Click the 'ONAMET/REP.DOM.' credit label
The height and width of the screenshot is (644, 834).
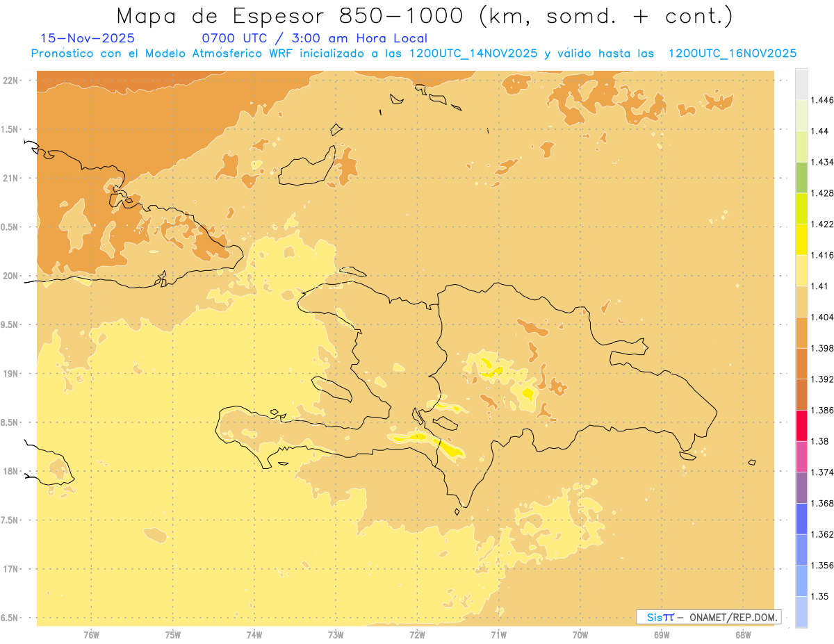coord(733,617)
